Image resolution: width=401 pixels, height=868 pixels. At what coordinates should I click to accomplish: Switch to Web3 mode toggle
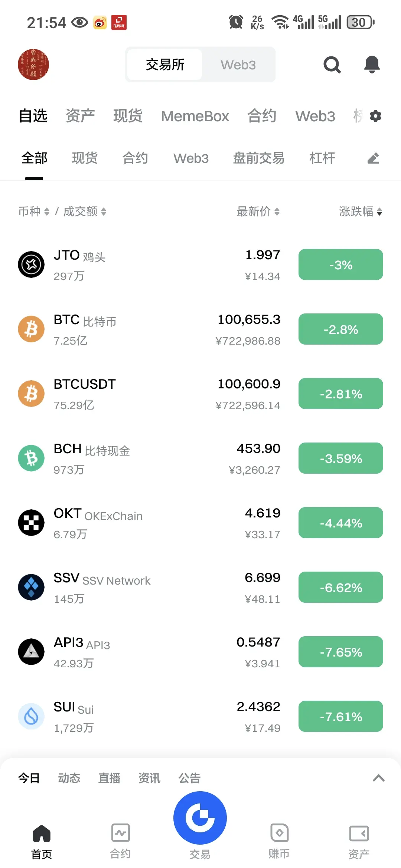(x=238, y=65)
